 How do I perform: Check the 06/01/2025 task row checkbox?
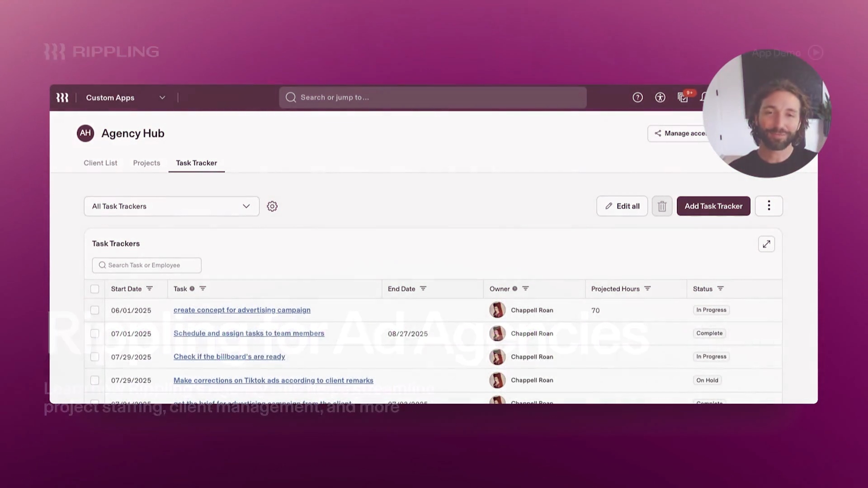tap(94, 310)
